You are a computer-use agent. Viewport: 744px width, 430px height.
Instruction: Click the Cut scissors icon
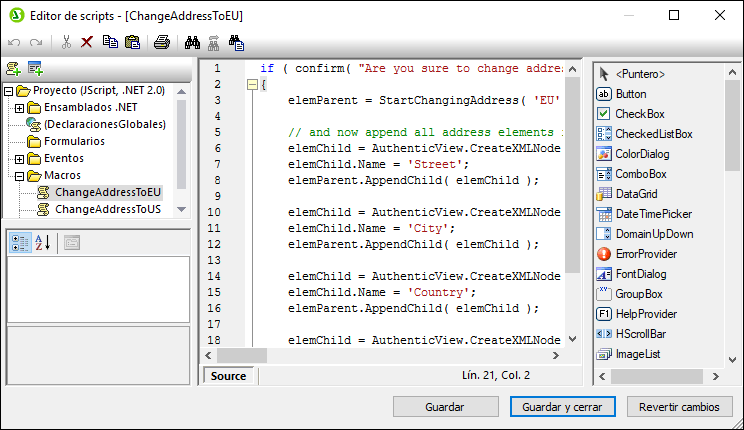point(66,42)
